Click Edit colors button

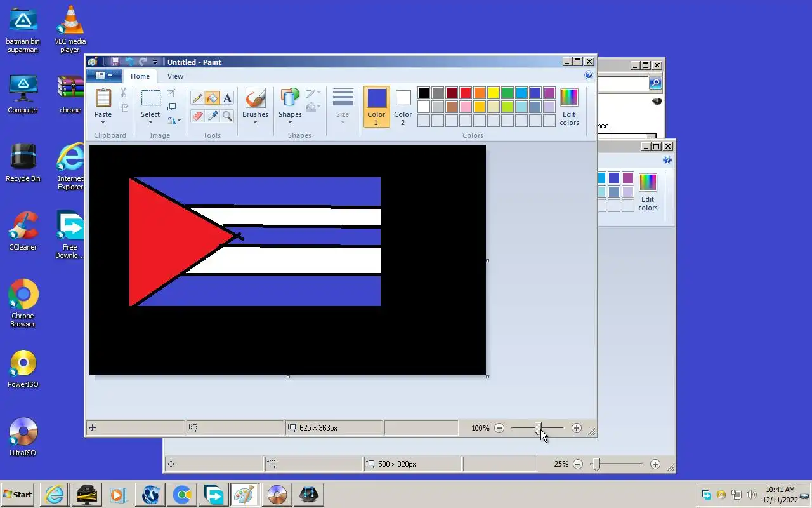569,107
